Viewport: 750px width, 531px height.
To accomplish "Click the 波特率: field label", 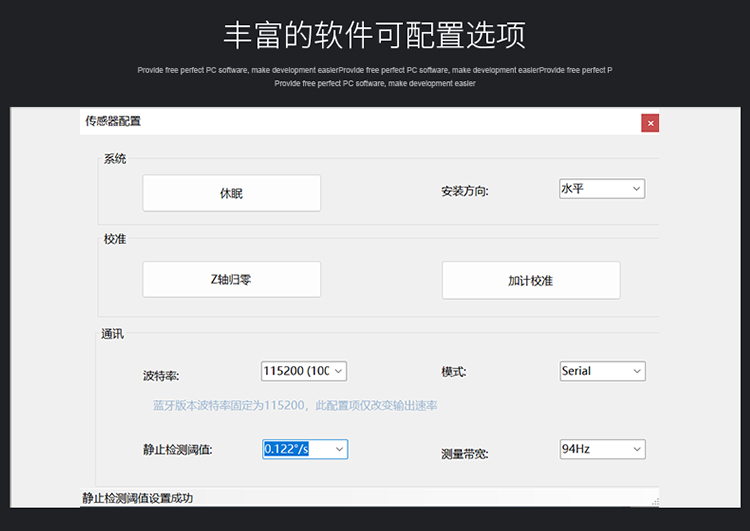I will click(161, 377).
